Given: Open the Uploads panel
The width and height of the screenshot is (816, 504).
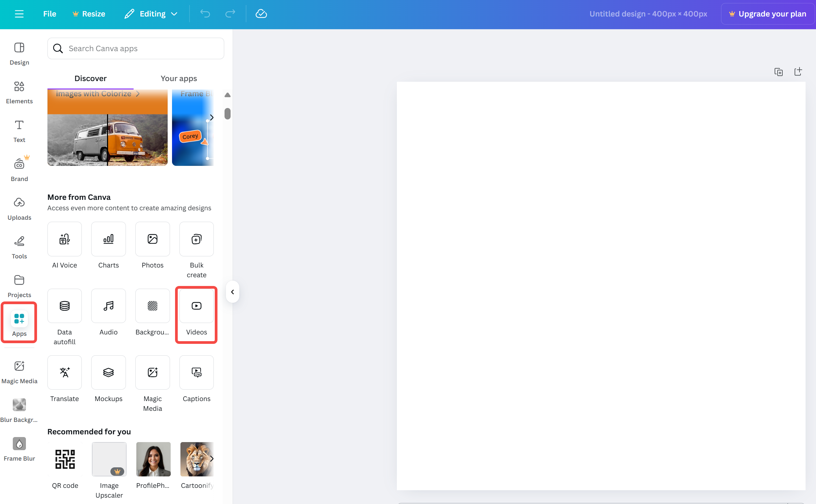Looking at the screenshot, I should tap(19, 208).
